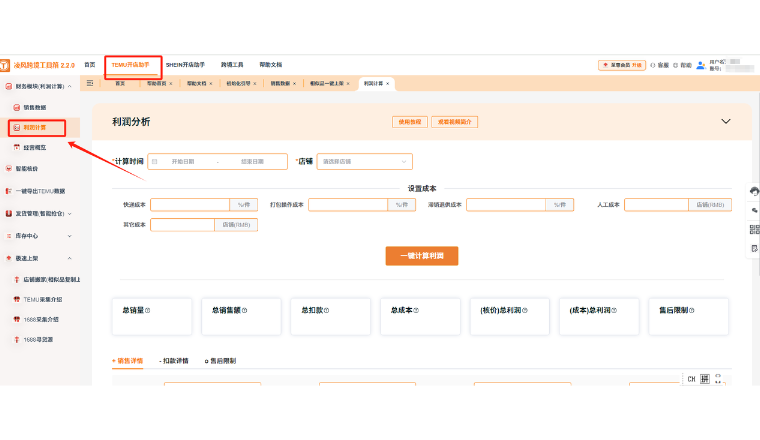The width and height of the screenshot is (760, 440).
Task: Click the 一键计算利润 button
Action: [x=421, y=256]
